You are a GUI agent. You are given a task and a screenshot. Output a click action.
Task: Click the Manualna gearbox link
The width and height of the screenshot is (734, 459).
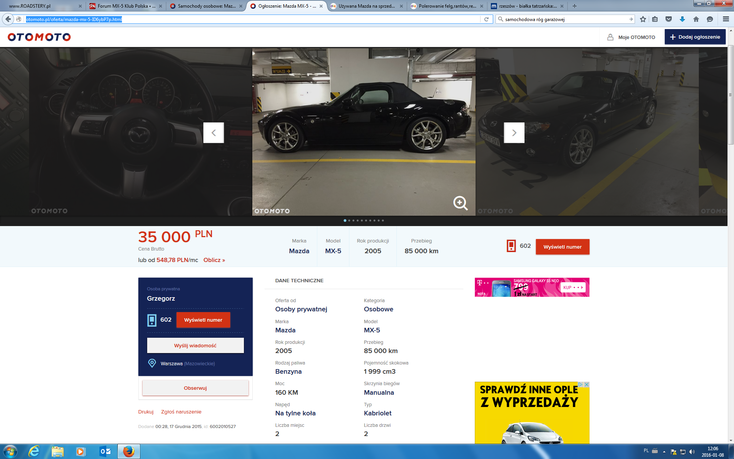[379, 393]
